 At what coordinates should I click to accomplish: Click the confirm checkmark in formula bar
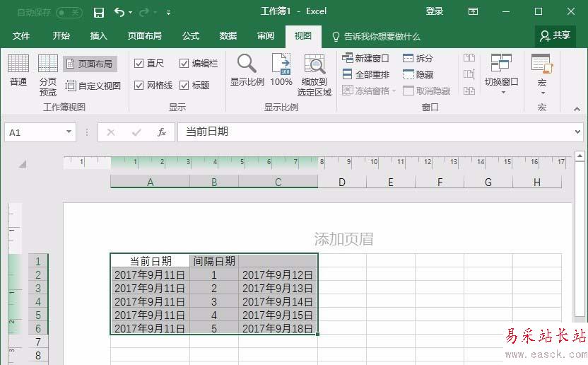tap(136, 132)
